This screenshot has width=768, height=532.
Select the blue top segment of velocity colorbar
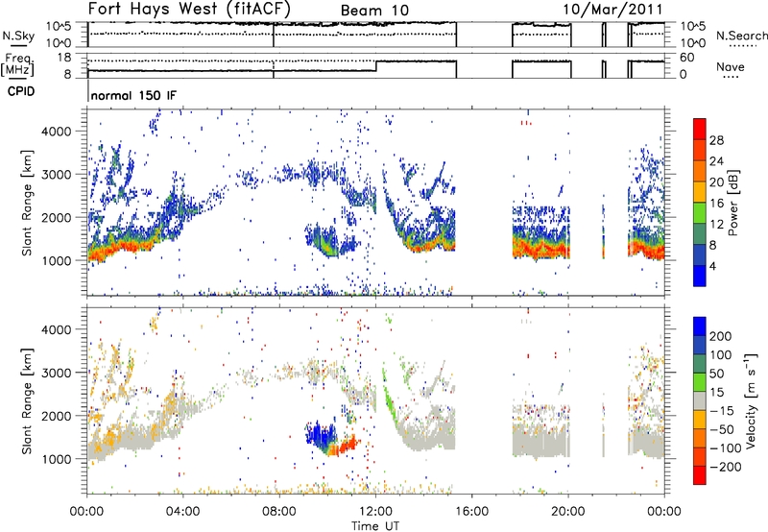[700, 326]
